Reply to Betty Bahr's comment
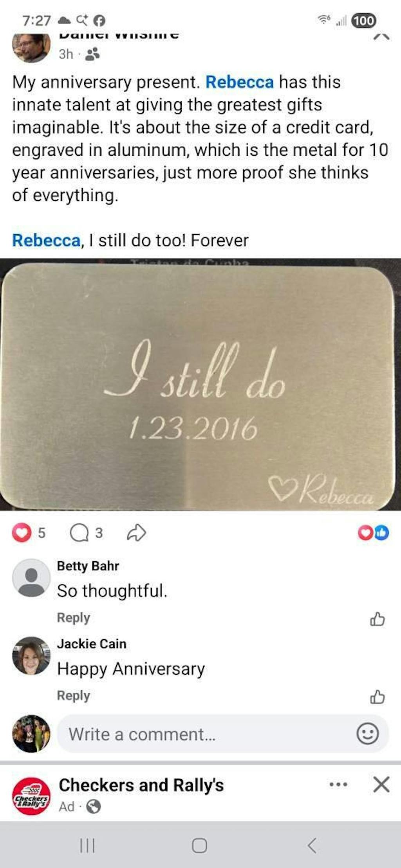Viewport: 401px width, 868px height. coord(73,618)
